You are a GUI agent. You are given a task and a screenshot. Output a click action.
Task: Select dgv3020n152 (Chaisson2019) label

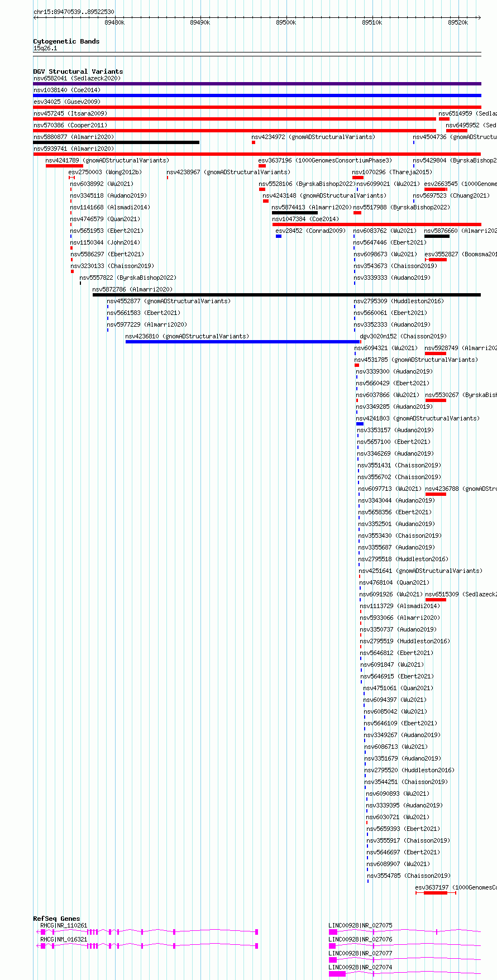point(403,336)
